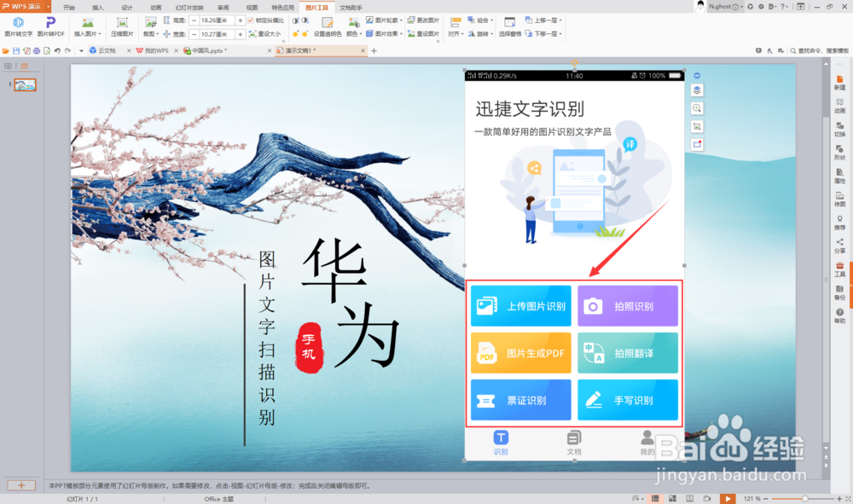Click the increase contrast icon
853x504 pixels.
(295, 20)
